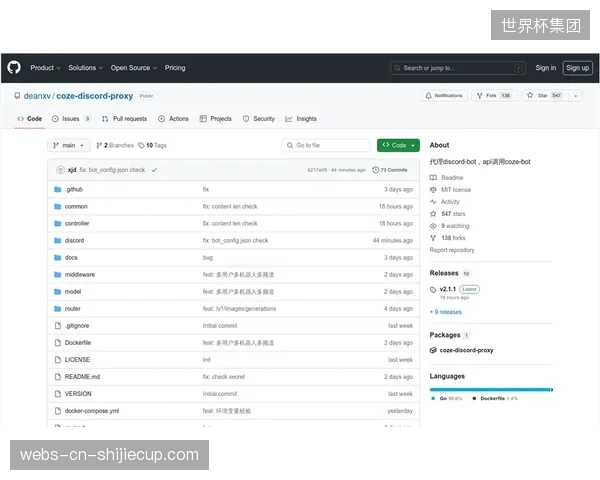
Task: Click the .gitignore file icon
Action: pyautogui.click(x=58, y=326)
